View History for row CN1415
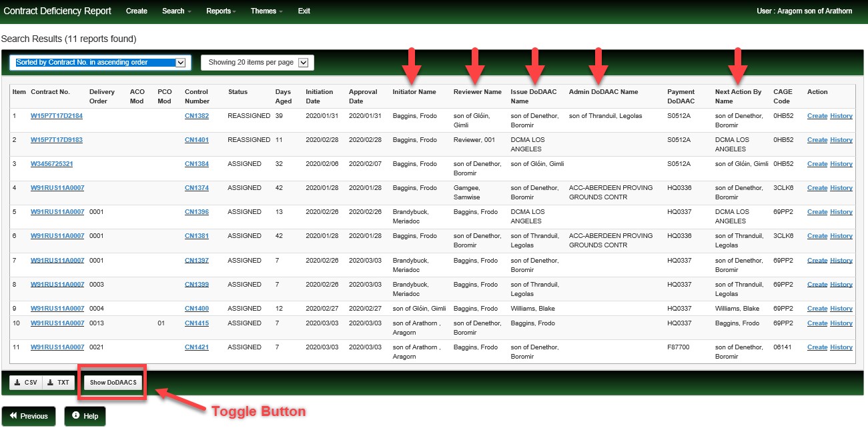The width and height of the screenshot is (868, 434). (x=841, y=323)
